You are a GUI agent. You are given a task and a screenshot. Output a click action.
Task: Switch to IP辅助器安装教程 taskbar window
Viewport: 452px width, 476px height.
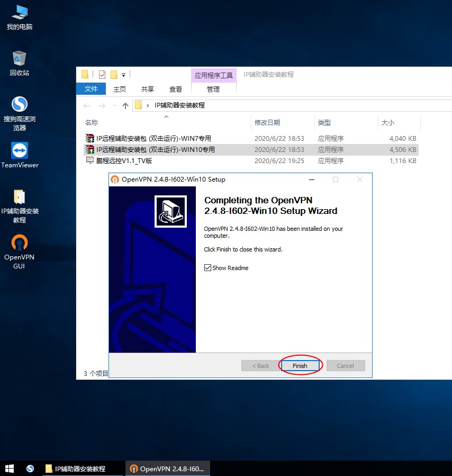pos(83,469)
